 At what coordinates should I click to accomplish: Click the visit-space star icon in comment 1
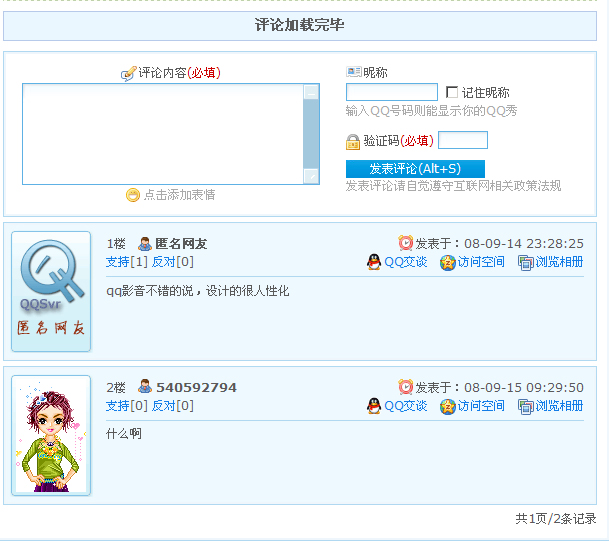pyautogui.click(x=447, y=262)
